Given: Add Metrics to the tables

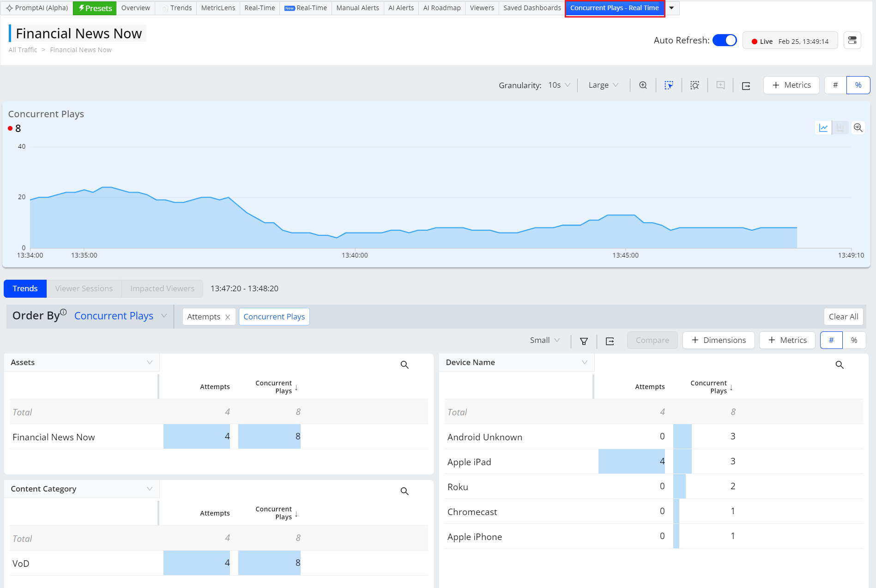Looking at the screenshot, I should click(x=787, y=341).
